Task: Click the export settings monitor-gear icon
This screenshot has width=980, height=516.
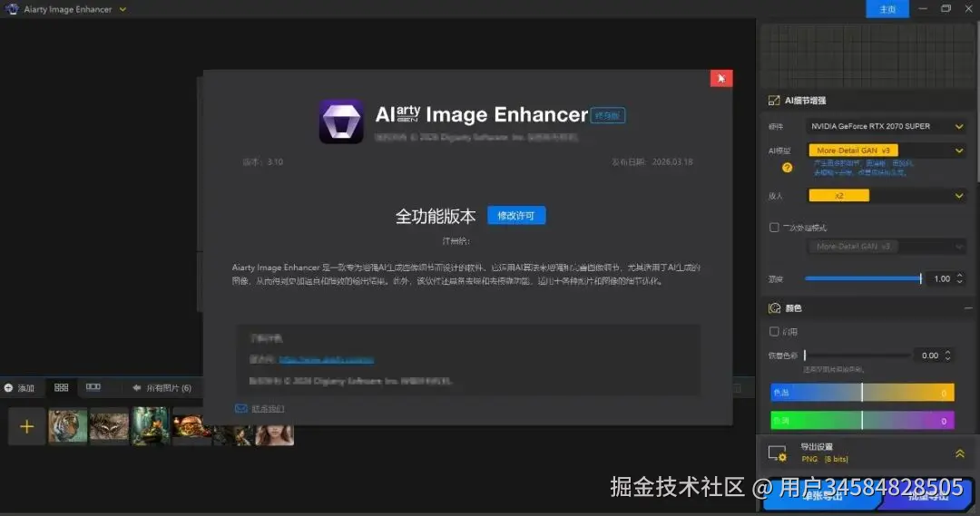Action: [778, 453]
